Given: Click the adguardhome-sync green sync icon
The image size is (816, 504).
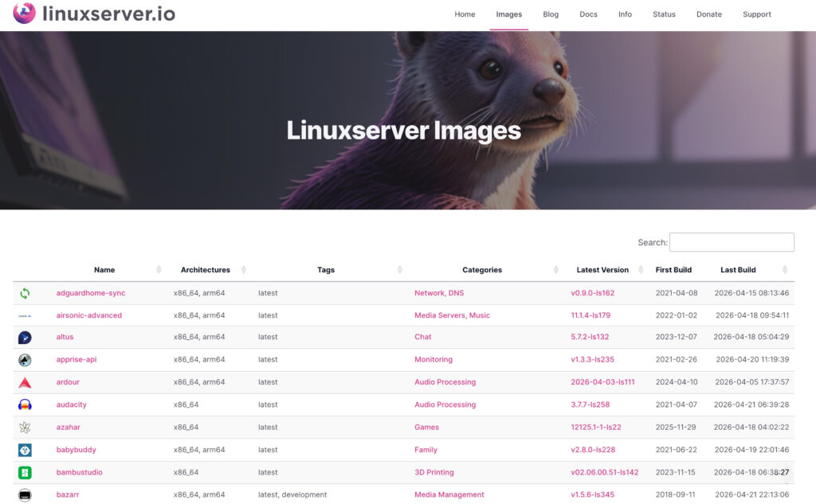Looking at the screenshot, I should (25, 293).
